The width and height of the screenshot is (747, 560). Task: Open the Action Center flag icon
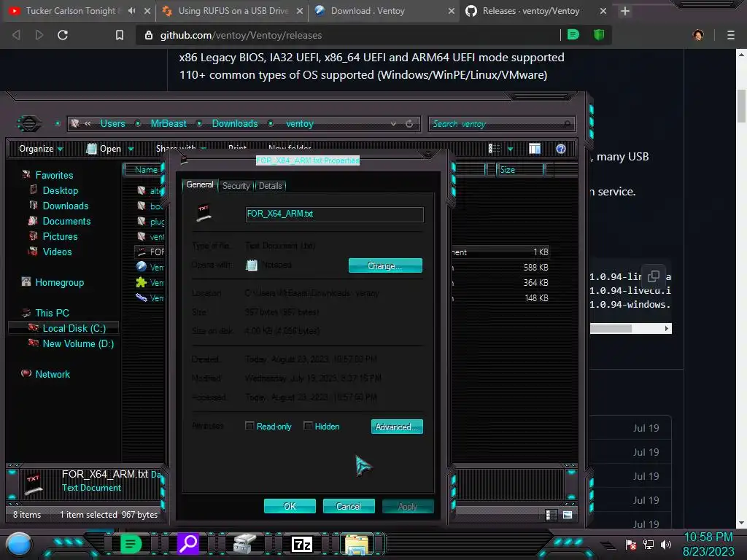631,544
